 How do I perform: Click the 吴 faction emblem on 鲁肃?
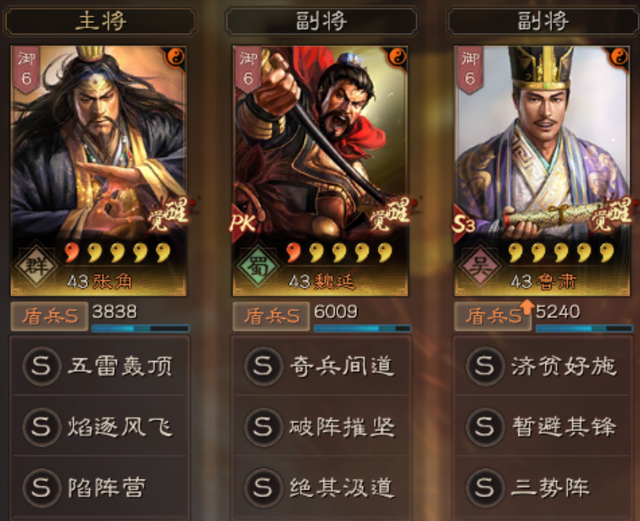[480, 265]
